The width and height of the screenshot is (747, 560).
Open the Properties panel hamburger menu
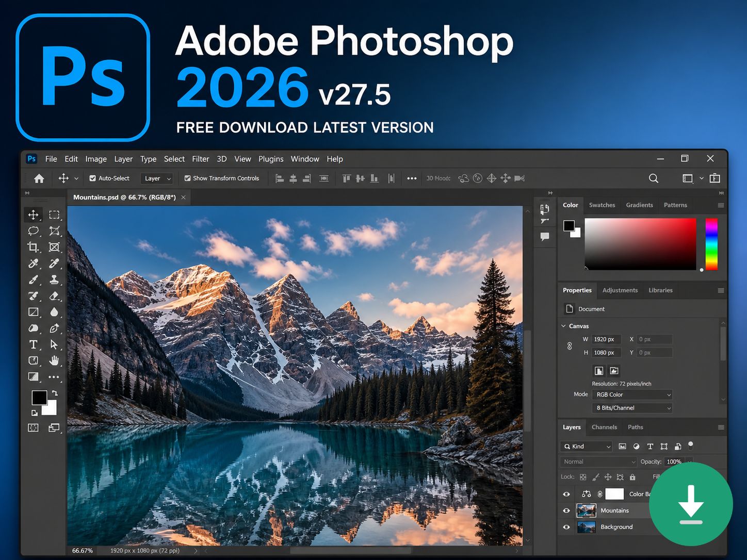[721, 290]
